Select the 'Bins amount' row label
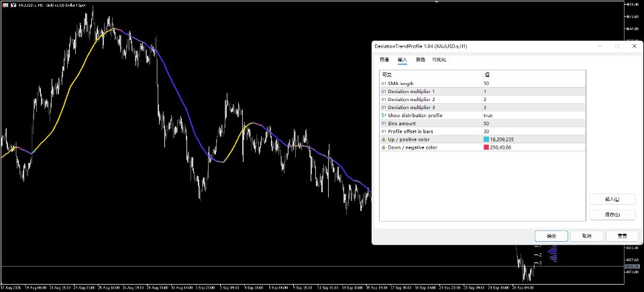Screen dimensions: 644x292 (x=402, y=123)
